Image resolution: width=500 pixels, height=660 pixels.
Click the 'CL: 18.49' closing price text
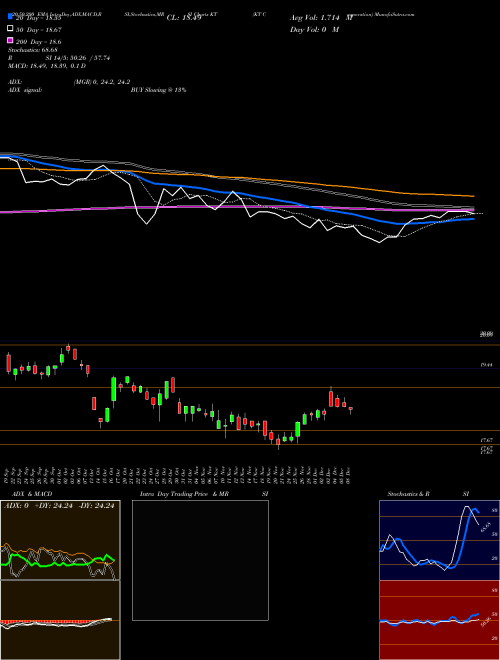click(184, 18)
